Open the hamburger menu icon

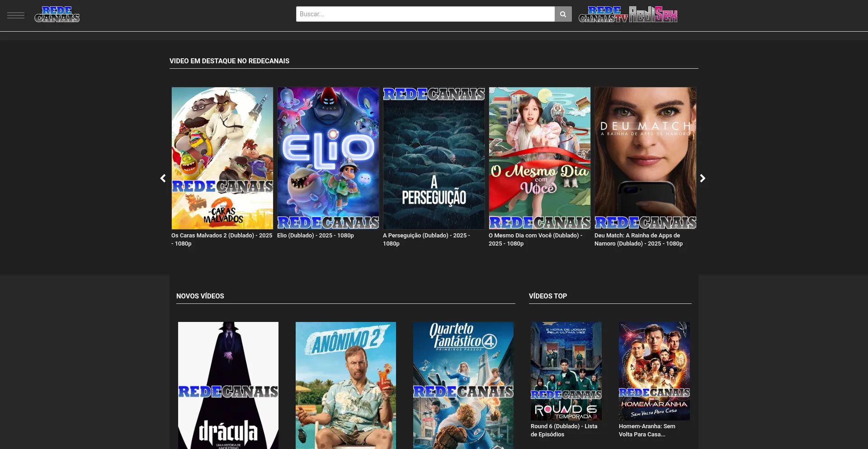coord(16,15)
